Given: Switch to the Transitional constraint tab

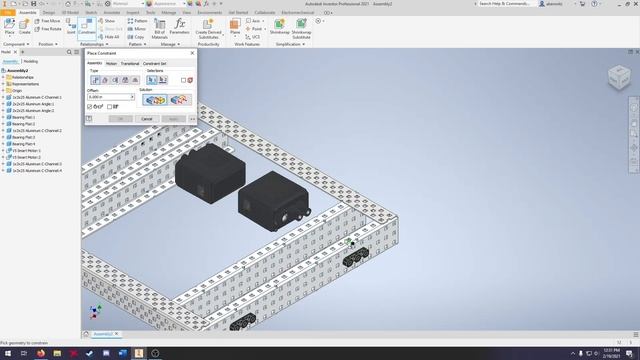Looking at the screenshot, I should point(130,64).
